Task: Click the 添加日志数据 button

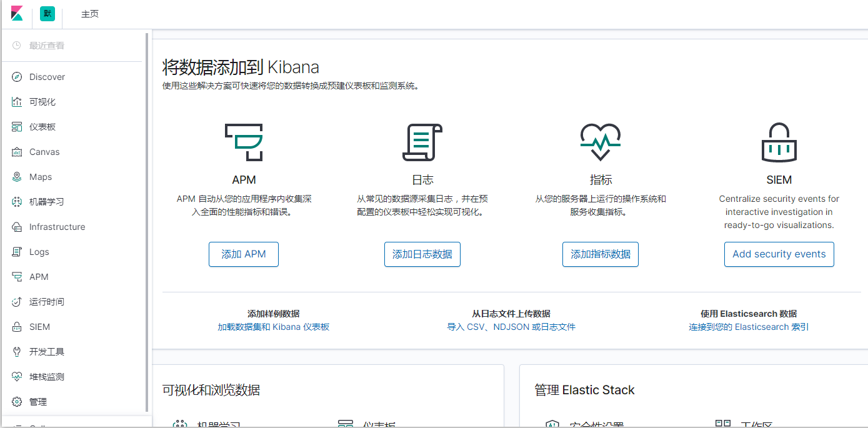Action: pyautogui.click(x=422, y=254)
